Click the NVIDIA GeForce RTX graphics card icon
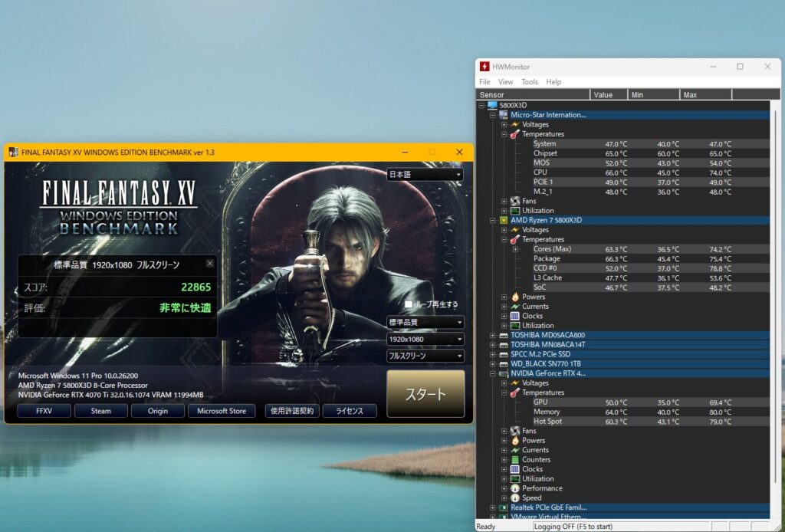 pos(504,373)
